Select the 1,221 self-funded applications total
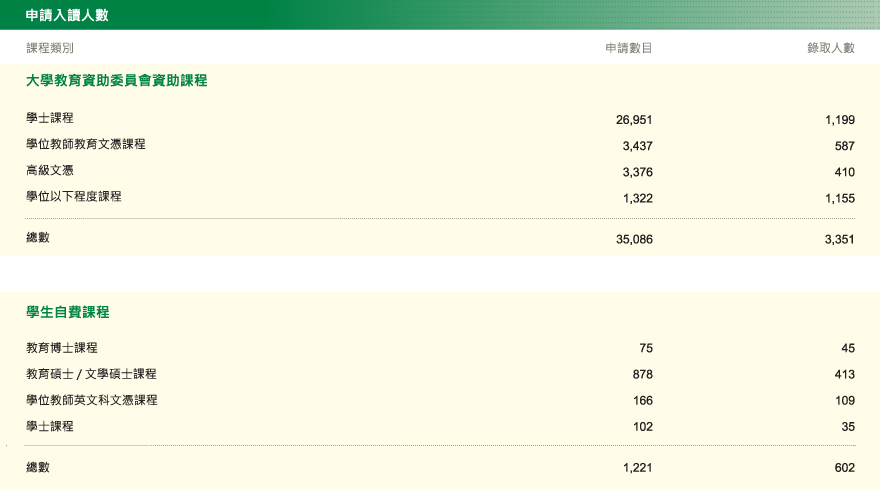The height and width of the screenshot is (490, 880). coord(637,468)
